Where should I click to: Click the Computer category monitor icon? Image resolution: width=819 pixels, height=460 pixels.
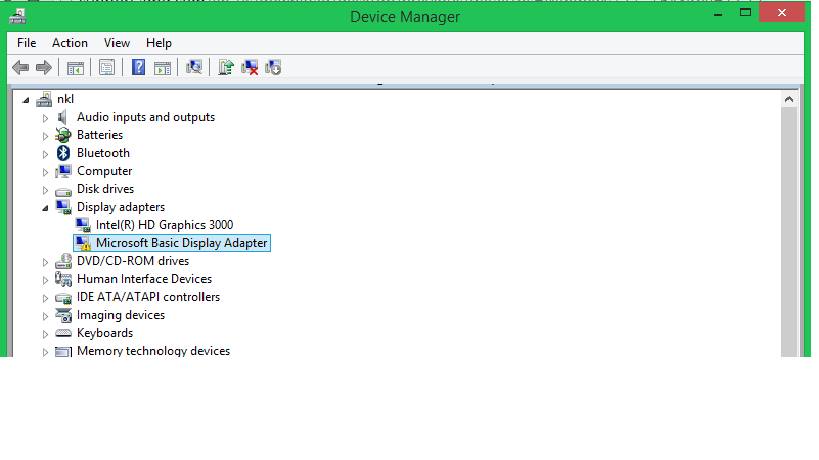[x=63, y=171]
